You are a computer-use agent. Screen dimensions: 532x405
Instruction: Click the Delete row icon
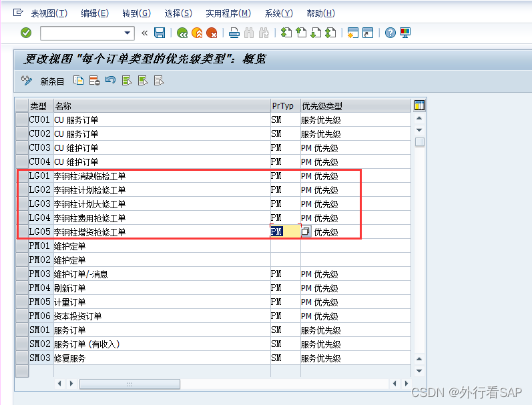(94, 81)
